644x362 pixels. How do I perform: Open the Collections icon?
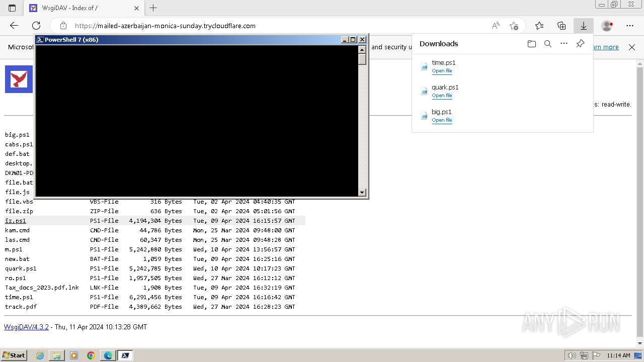click(x=561, y=26)
